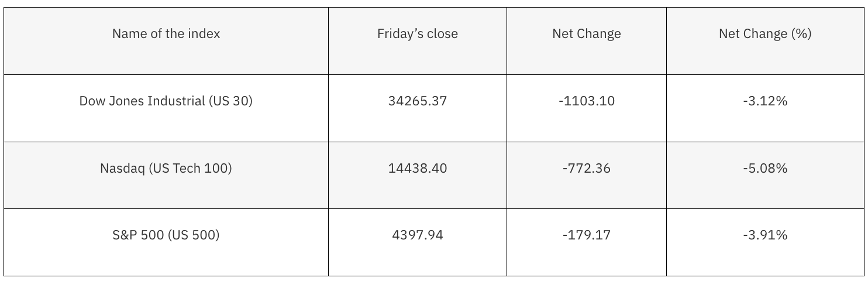Image resolution: width=868 pixels, height=281 pixels.
Task: Click the S&P 500 row label
Action: pos(166,235)
